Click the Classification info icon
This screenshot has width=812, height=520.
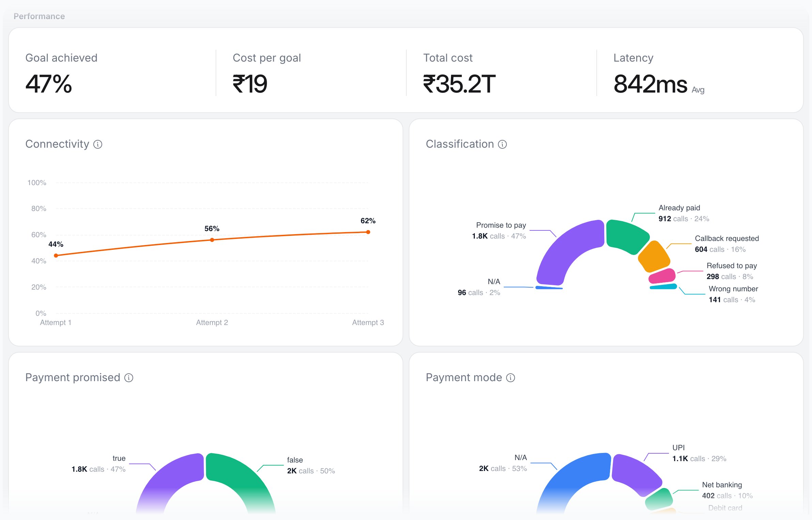coord(502,144)
